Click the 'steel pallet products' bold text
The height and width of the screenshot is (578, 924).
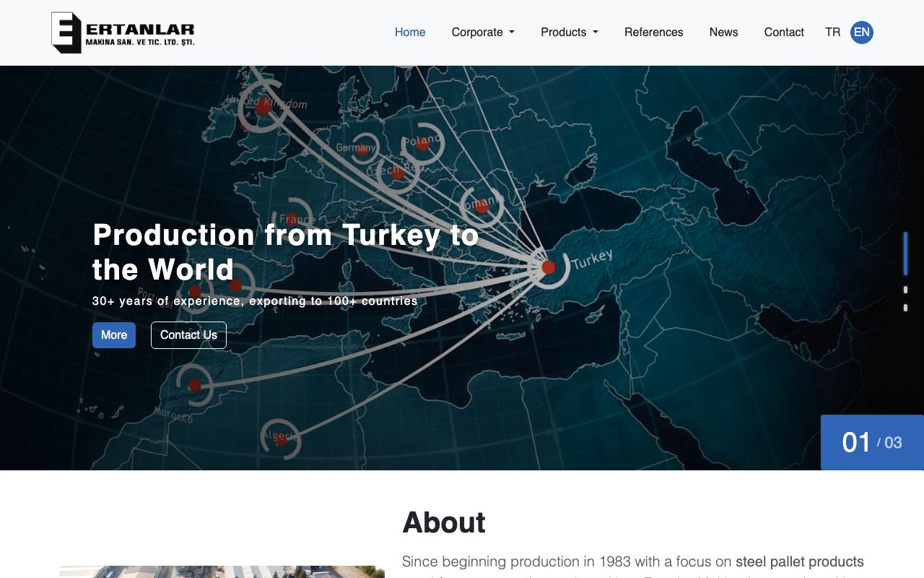(x=800, y=561)
